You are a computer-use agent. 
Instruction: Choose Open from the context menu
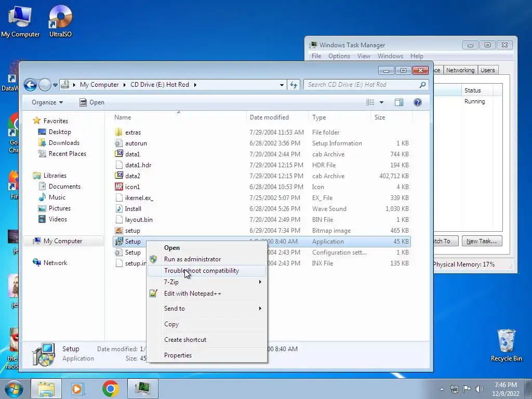tap(206, 248)
